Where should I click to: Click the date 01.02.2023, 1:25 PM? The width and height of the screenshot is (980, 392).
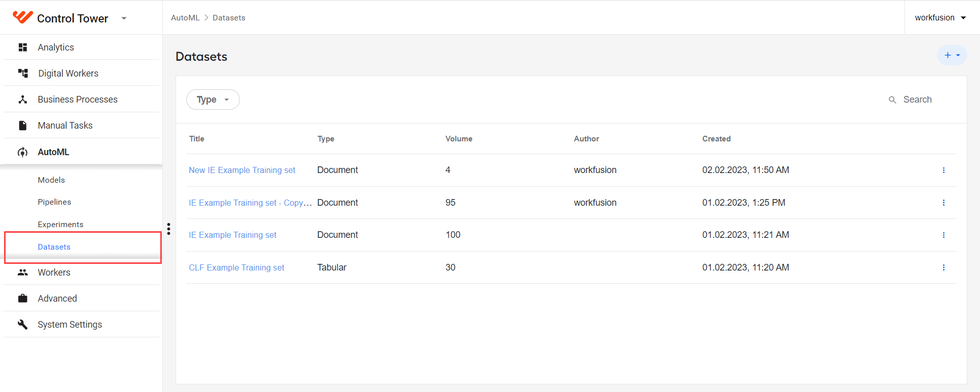coord(744,203)
